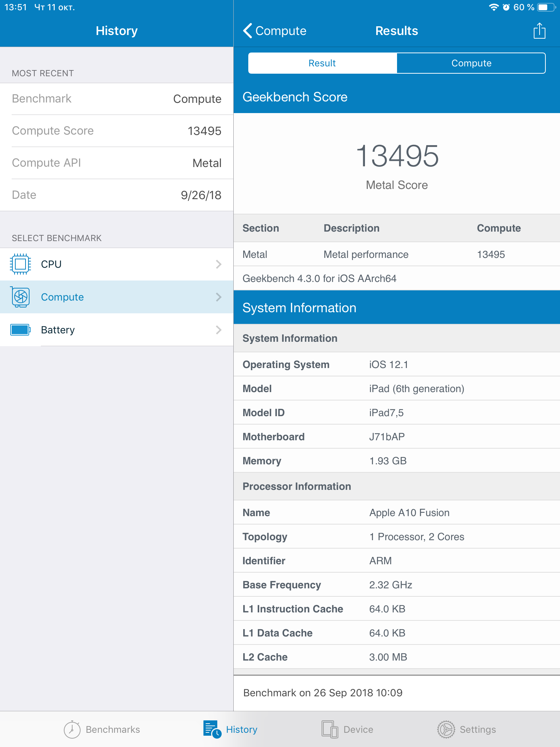560x747 pixels.
Task: Tap Benchmark on 26 Sep 2018 10:09
Action: coord(323,693)
